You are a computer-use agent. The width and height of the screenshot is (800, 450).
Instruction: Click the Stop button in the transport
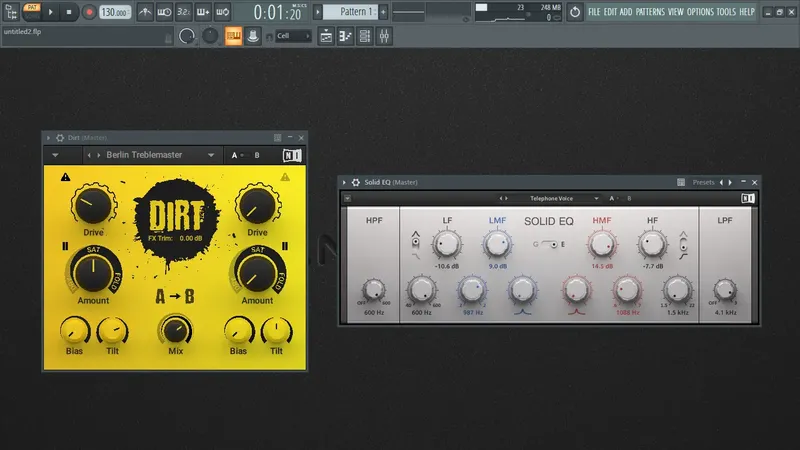point(69,12)
